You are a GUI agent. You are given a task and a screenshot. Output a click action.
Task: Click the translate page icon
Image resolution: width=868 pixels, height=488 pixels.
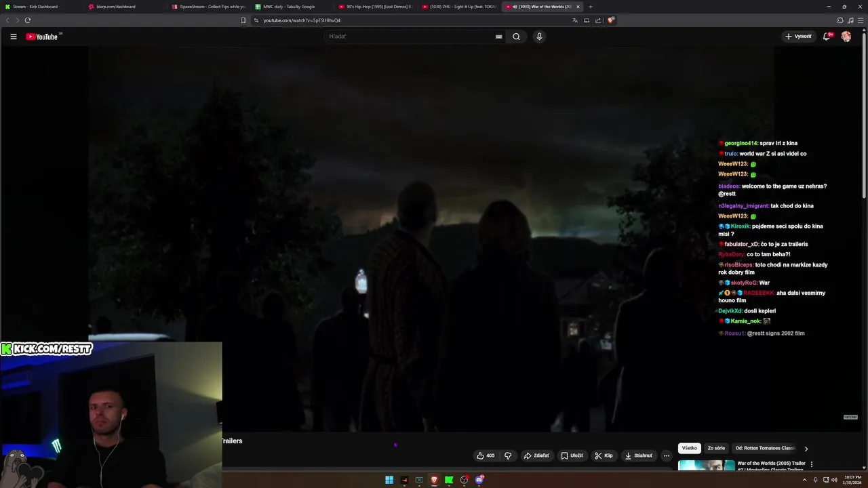(575, 20)
